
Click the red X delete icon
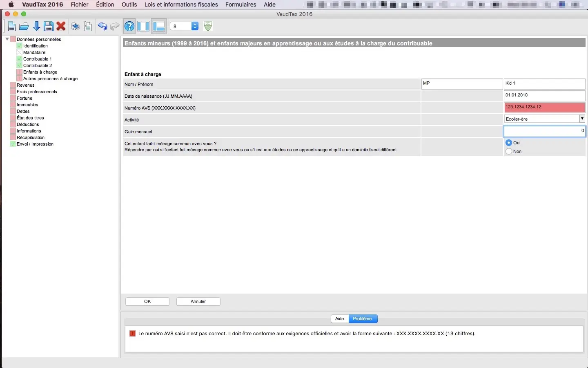click(x=61, y=27)
